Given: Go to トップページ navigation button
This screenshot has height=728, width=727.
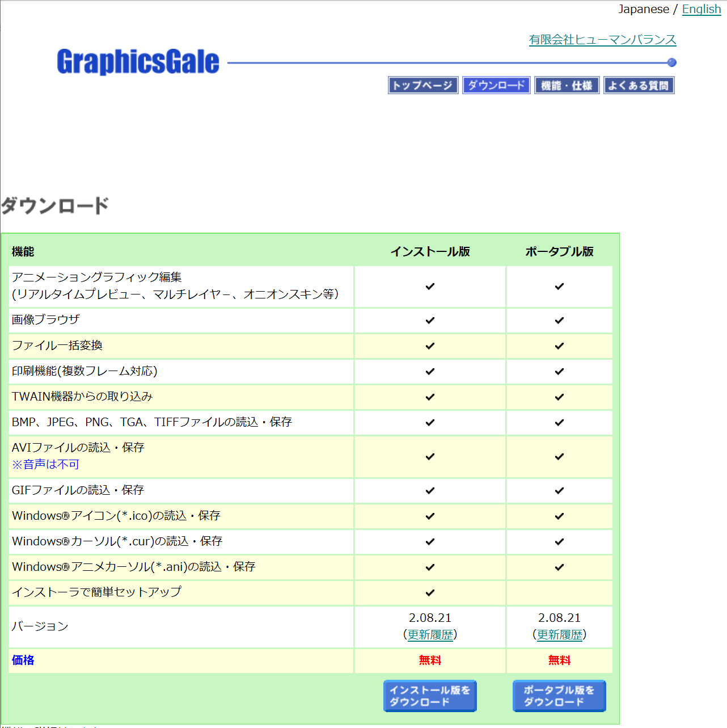Looking at the screenshot, I should pyautogui.click(x=423, y=85).
